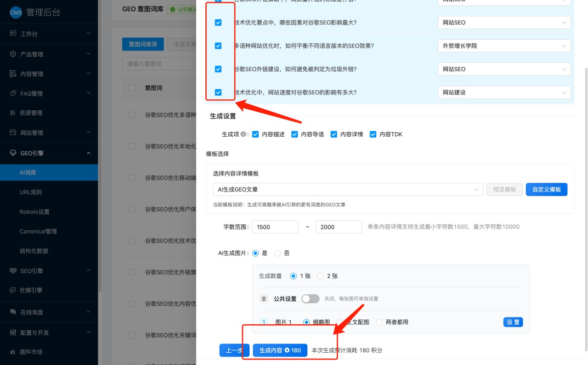Click the info icon beside 生成项
Viewport: 588px width, 365px height.
pos(244,134)
